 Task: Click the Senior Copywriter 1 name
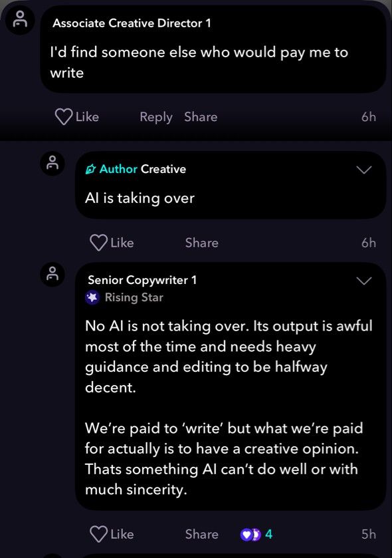point(142,280)
